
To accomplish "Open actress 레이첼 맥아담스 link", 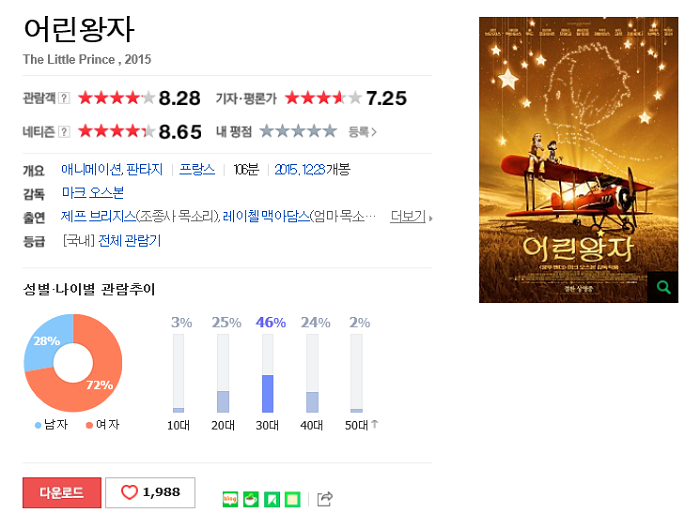I will 266,216.
